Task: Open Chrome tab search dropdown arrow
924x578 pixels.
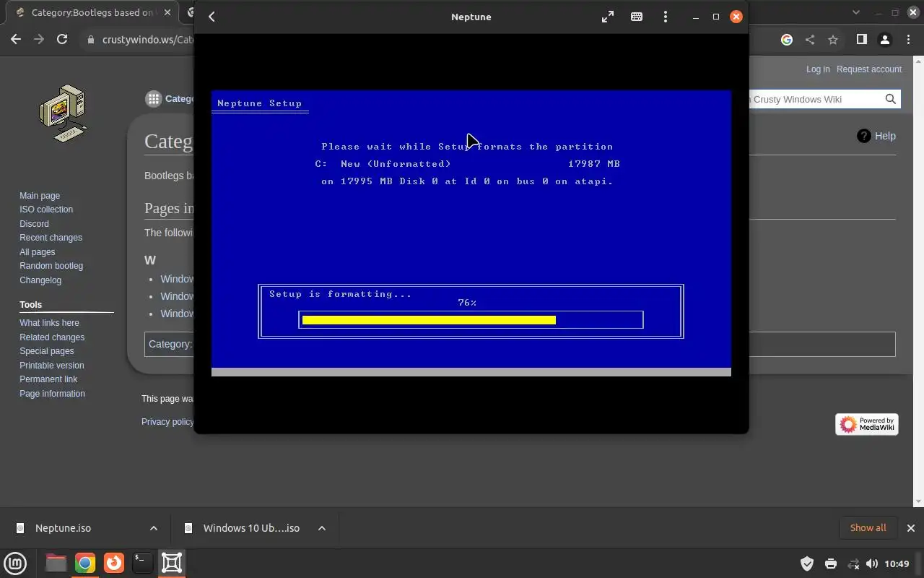Action: [x=856, y=12]
